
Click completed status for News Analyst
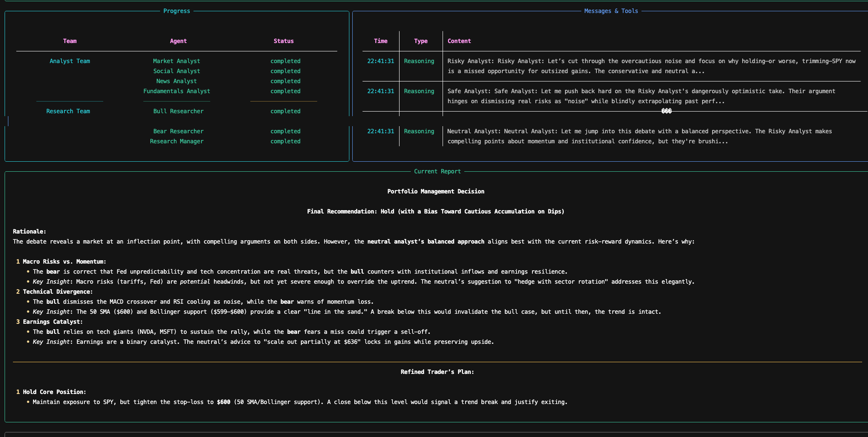pos(285,81)
